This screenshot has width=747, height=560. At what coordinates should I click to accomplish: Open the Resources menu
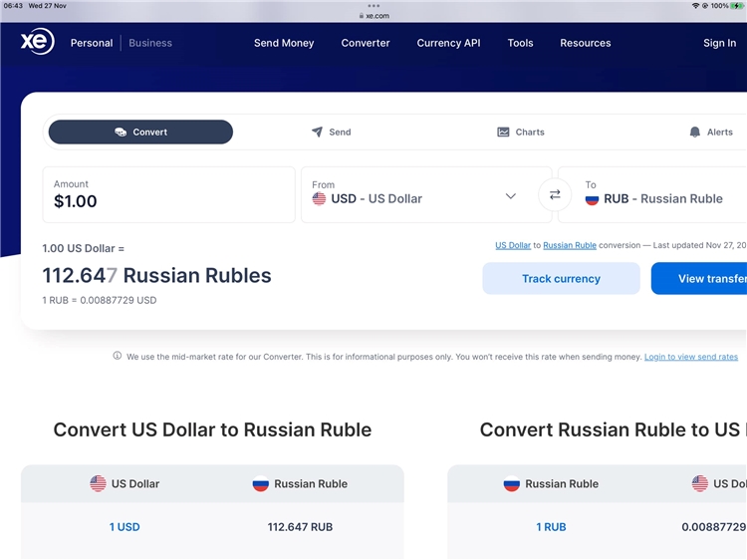click(585, 43)
